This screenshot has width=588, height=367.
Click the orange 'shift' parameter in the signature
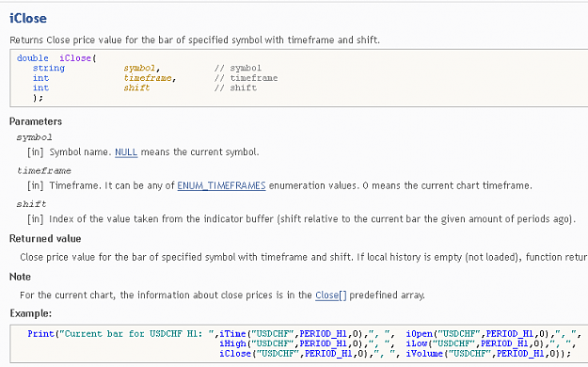pyautogui.click(x=136, y=88)
